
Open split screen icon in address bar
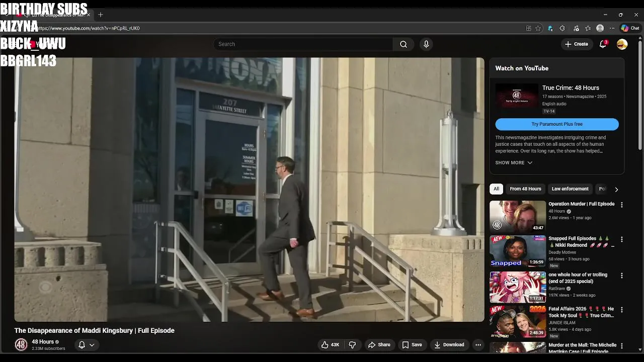(x=528, y=28)
